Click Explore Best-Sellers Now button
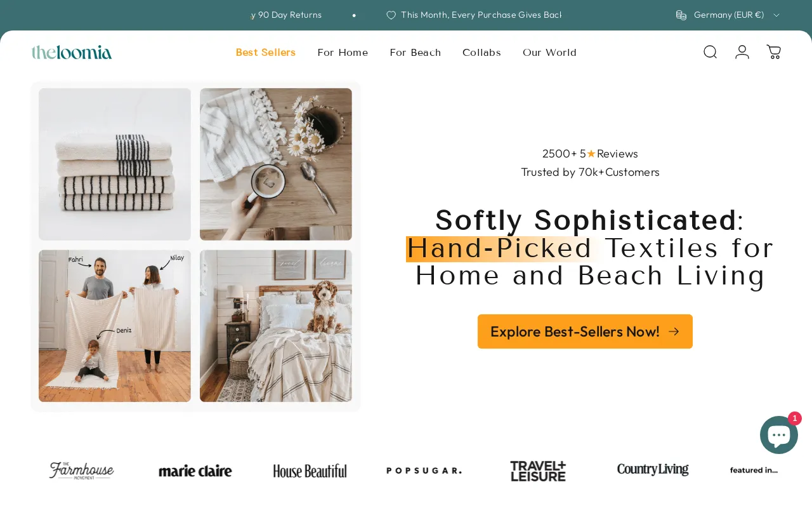The height and width of the screenshot is (508, 812). click(x=585, y=331)
